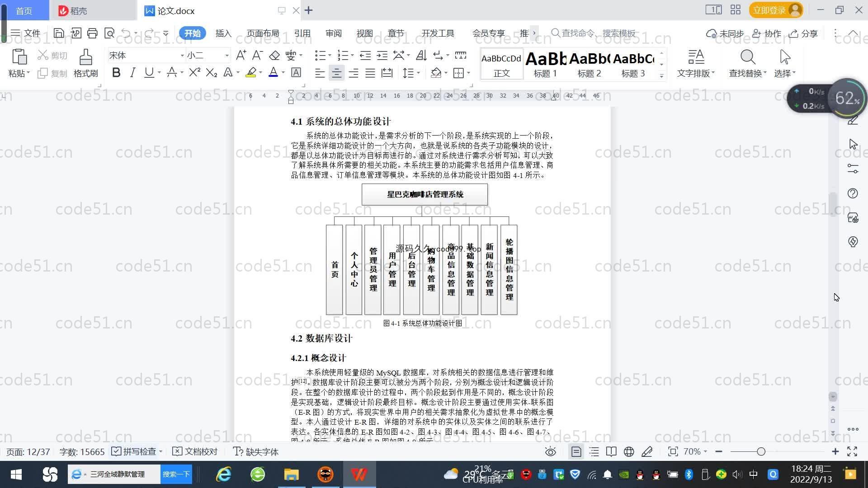The image size is (868, 488).
Task: Click 文档校对 in status bar
Action: (x=195, y=451)
